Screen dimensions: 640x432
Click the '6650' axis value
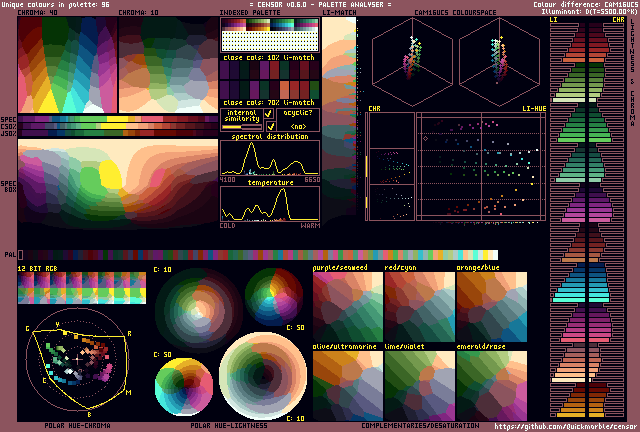click(312, 180)
